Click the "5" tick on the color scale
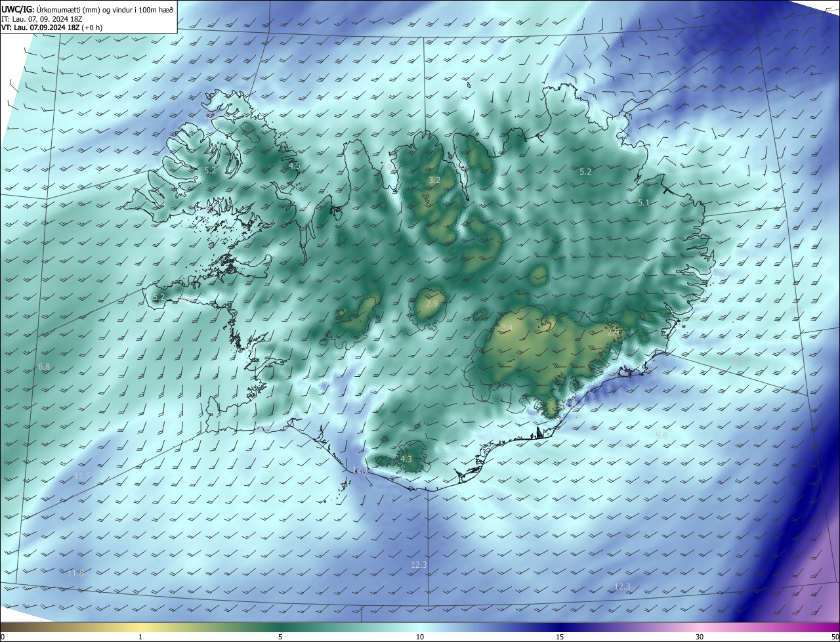The image size is (840, 642). click(x=280, y=637)
